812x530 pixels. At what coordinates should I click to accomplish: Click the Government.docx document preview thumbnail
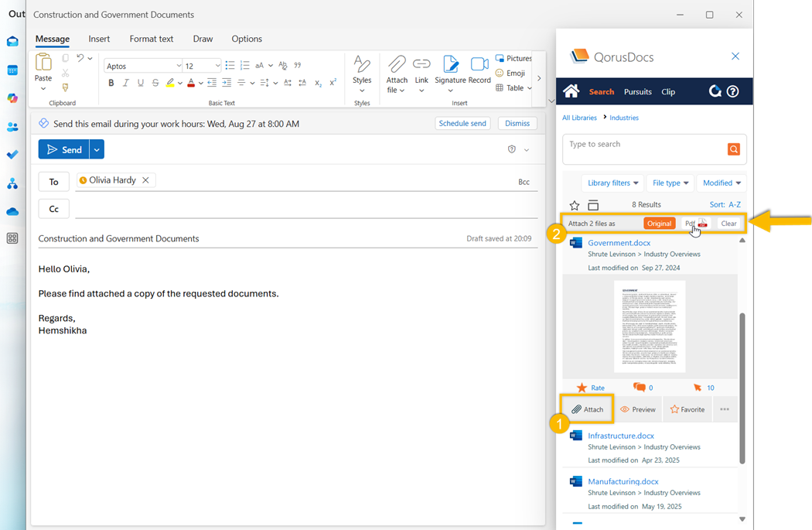[x=650, y=326]
